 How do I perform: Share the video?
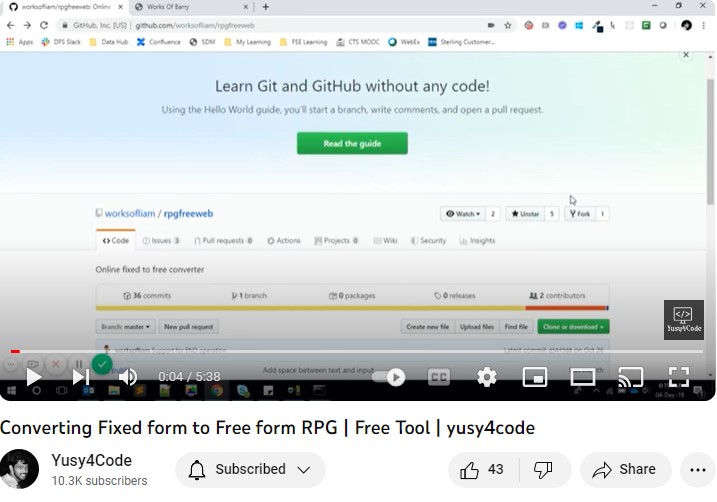625,469
